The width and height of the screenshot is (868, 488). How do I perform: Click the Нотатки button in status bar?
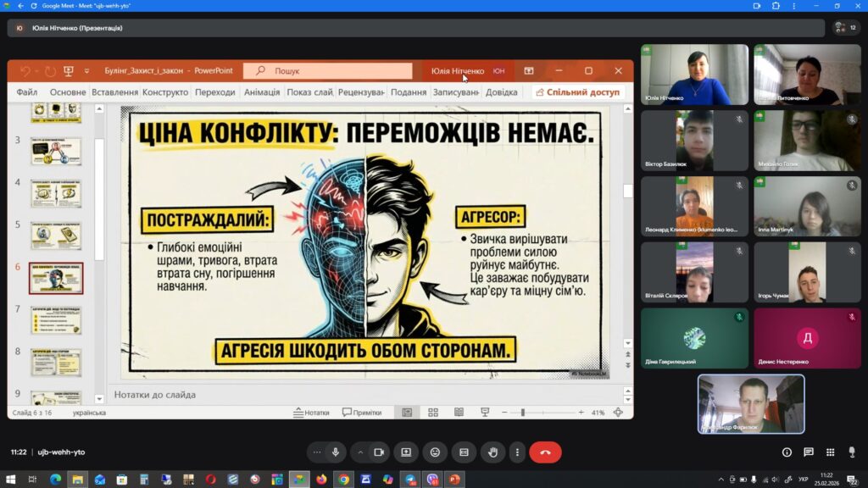pyautogui.click(x=311, y=413)
